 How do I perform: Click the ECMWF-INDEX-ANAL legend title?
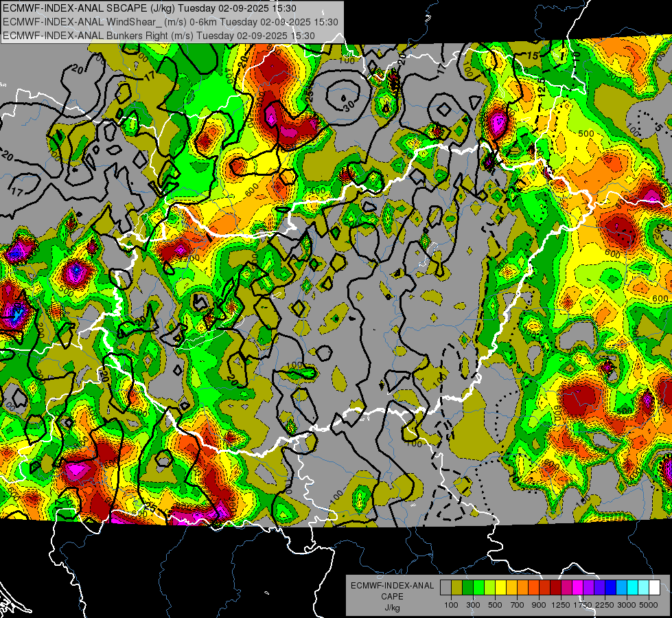click(x=393, y=586)
